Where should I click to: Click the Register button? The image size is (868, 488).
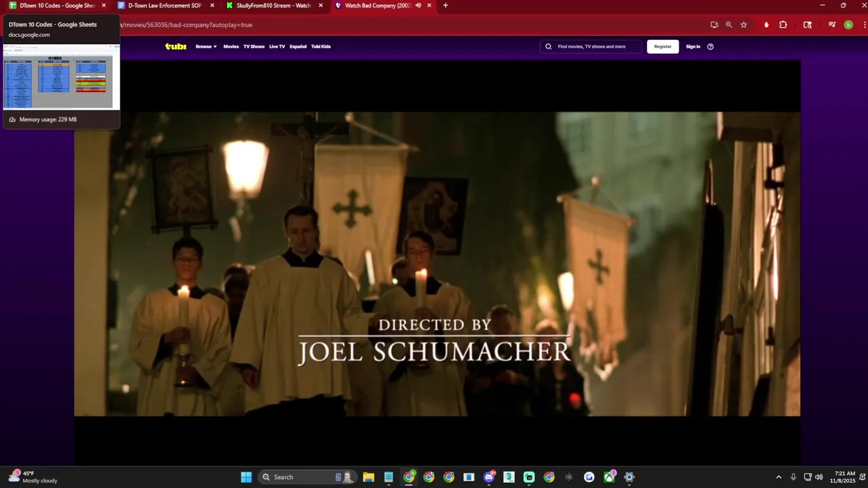(663, 47)
